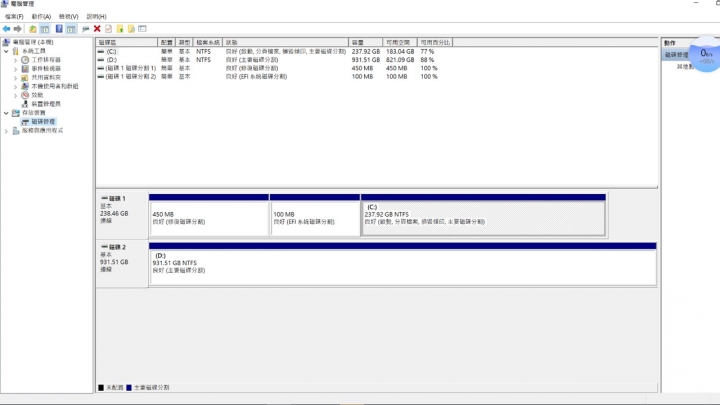
Task: Click the red X delete toolbar icon
Action: coord(97,29)
